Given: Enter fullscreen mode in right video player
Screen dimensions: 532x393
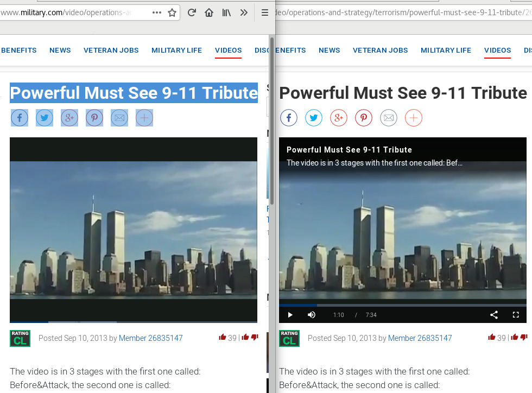Looking at the screenshot, I should (516, 315).
